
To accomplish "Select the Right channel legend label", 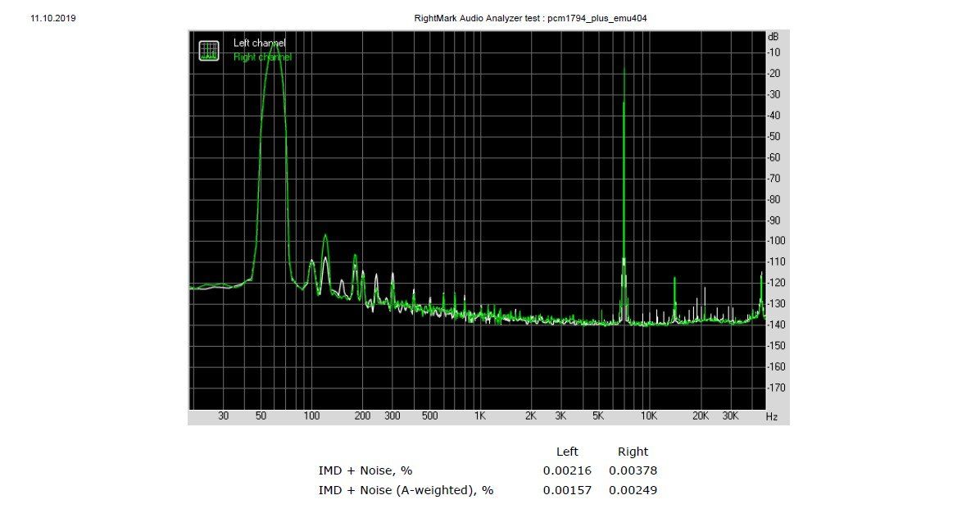I will tap(262, 57).
